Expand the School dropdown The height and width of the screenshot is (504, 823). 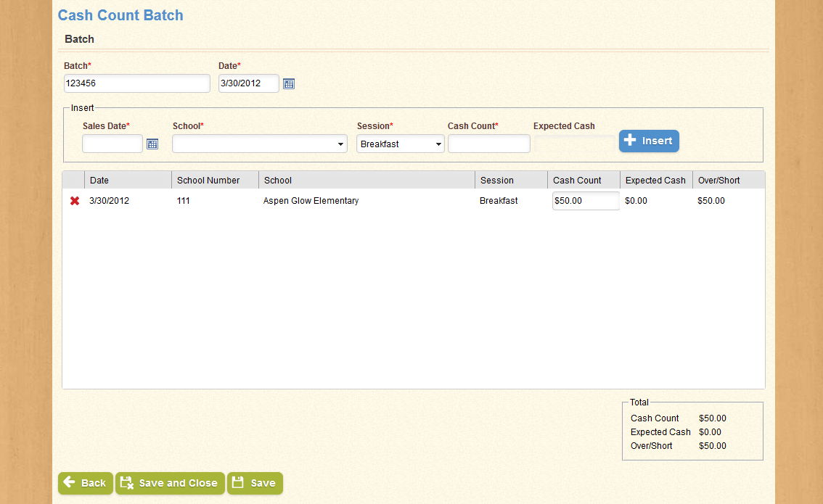click(259, 144)
